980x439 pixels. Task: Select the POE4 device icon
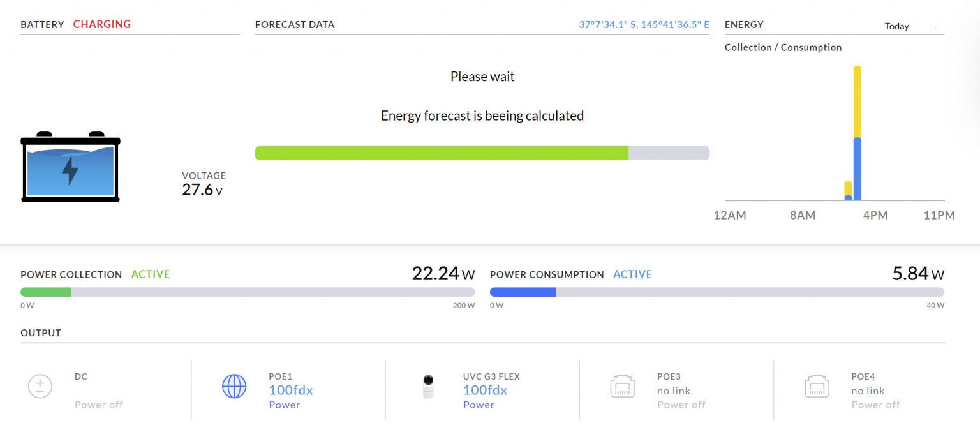(x=818, y=386)
